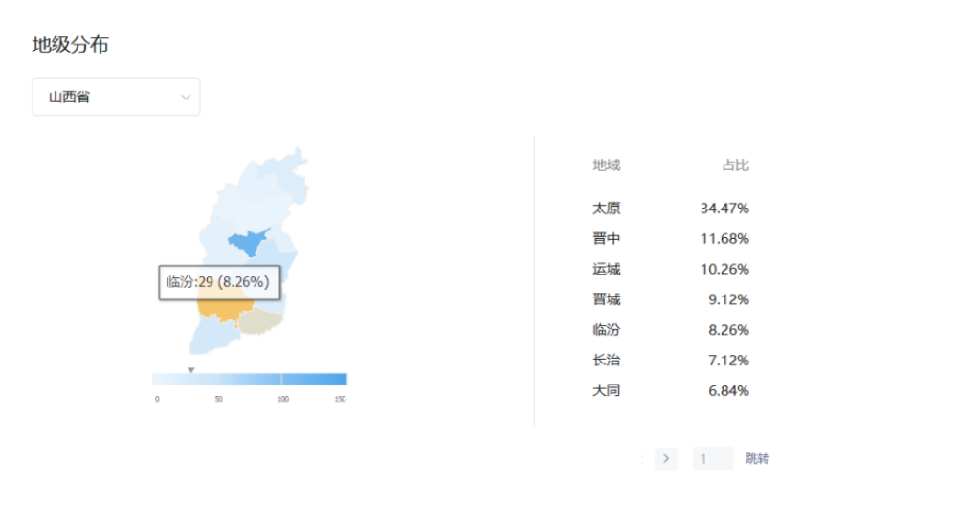This screenshot has height=506, width=980.
Task: Click the 9.12% percentage value
Action: coord(728,299)
